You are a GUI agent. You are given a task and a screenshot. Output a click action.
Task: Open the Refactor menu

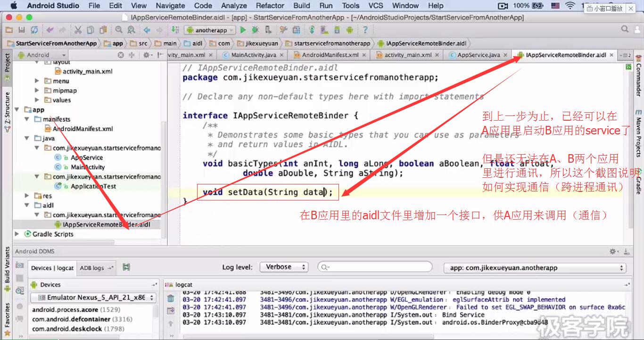(x=270, y=6)
